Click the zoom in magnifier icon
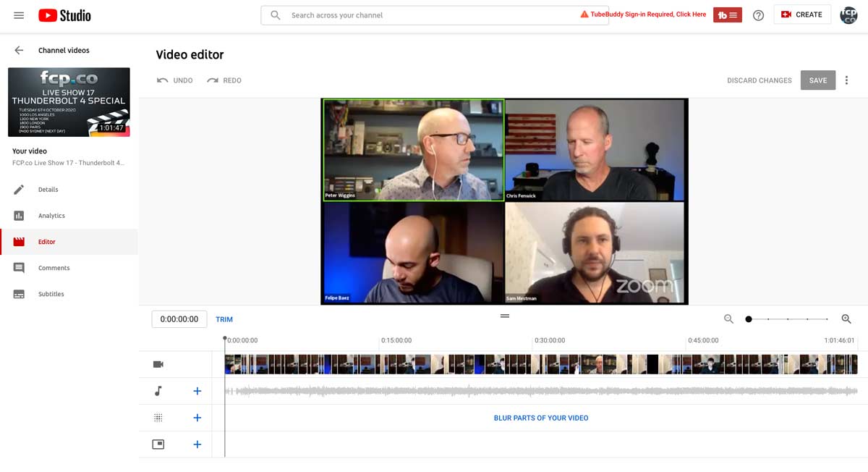This screenshot has height=472, width=868. coord(846,319)
